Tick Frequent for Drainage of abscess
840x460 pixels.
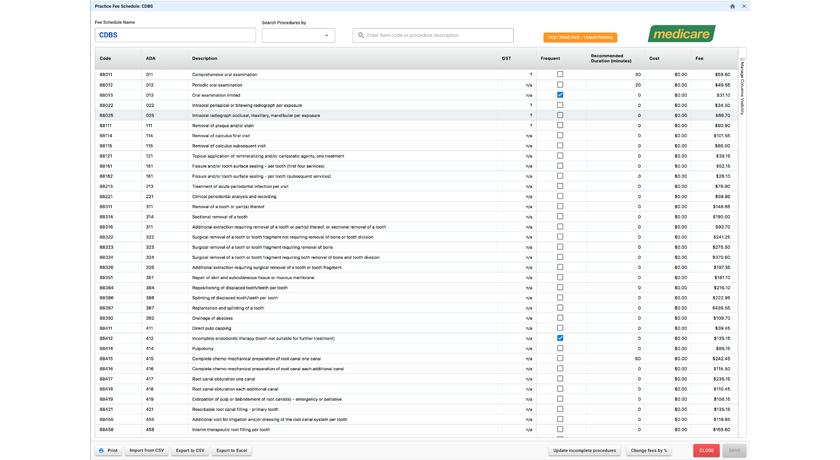[560, 318]
